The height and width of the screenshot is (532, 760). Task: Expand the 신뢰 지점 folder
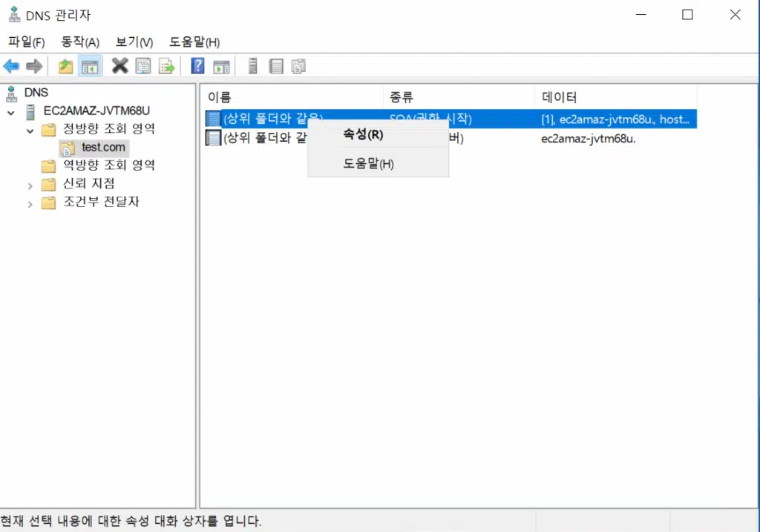(30, 185)
